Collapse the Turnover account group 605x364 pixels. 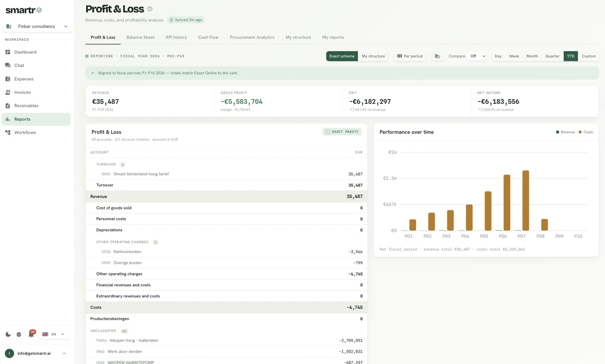[x=110, y=164]
